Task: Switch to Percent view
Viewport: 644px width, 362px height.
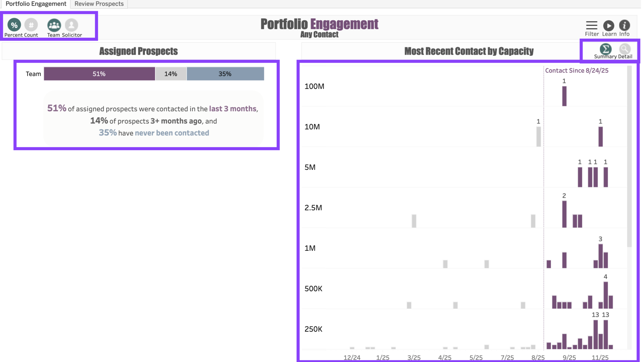Action: [14, 25]
